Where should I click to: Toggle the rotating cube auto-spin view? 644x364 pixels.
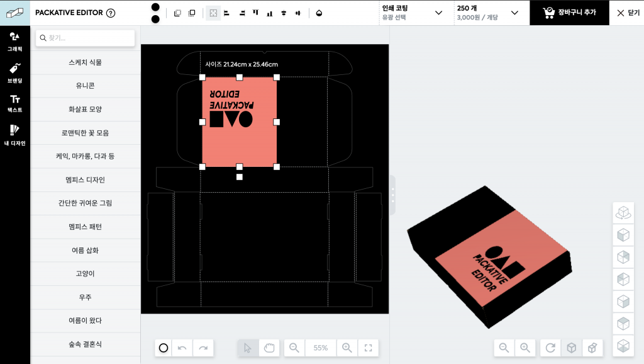pyautogui.click(x=623, y=213)
